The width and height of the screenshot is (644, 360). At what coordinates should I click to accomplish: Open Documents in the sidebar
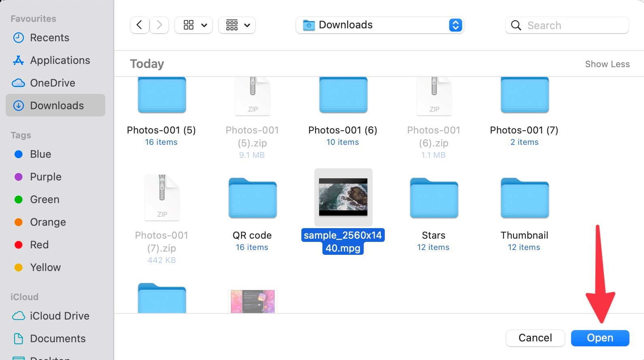[x=55, y=339]
